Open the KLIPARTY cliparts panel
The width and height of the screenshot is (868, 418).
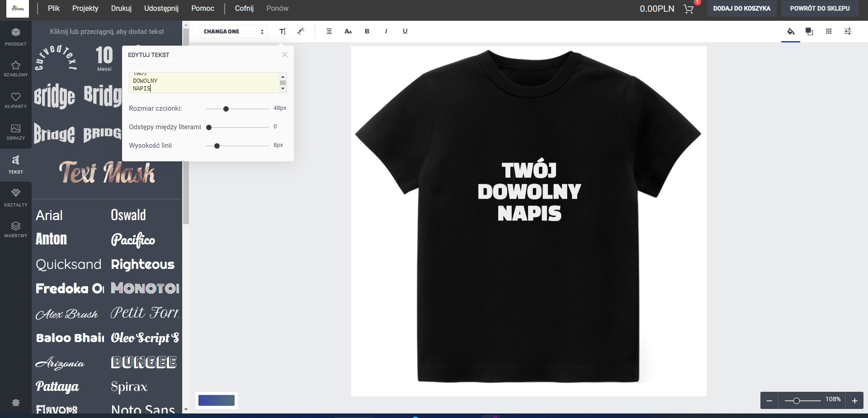pyautogui.click(x=15, y=100)
